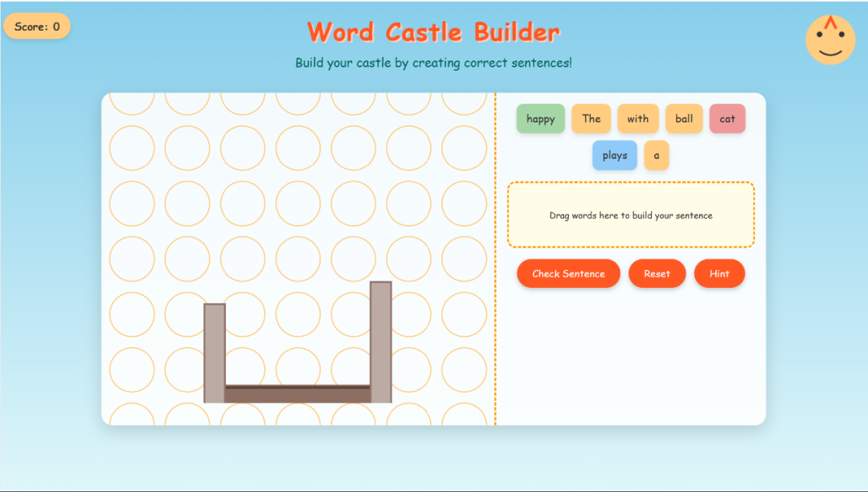Click the smiley face mascot icon
The image size is (868, 492).
tap(829, 39)
